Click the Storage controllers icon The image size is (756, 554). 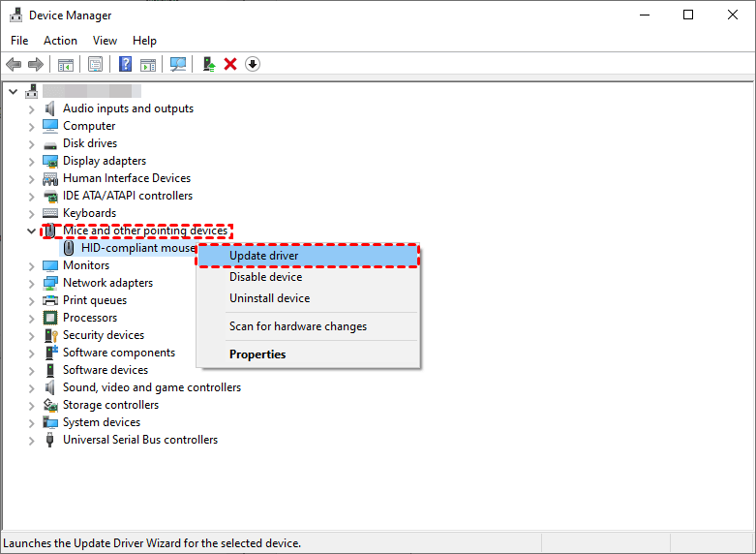pyautogui.click(x=50, y=405)
